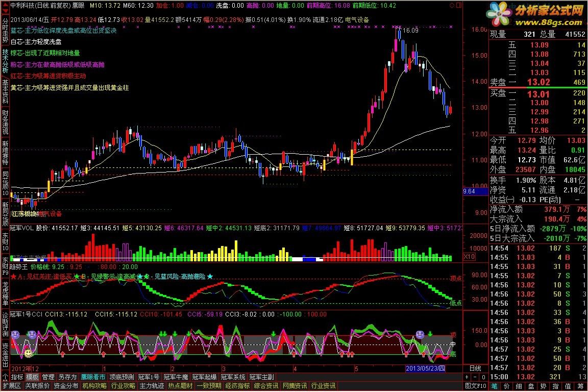Click the 冠军1号CCI indicator title

point(26,314)
